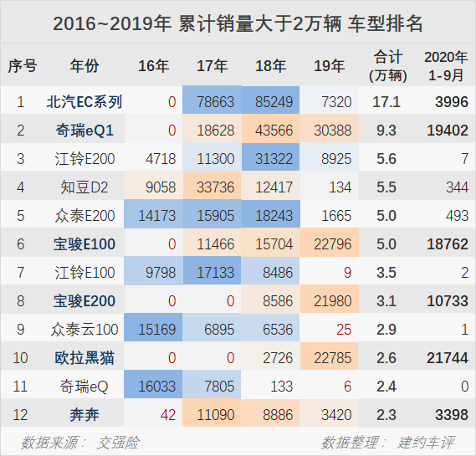Select the 18年 column header

pyautogui.click(x=270, y=66)
